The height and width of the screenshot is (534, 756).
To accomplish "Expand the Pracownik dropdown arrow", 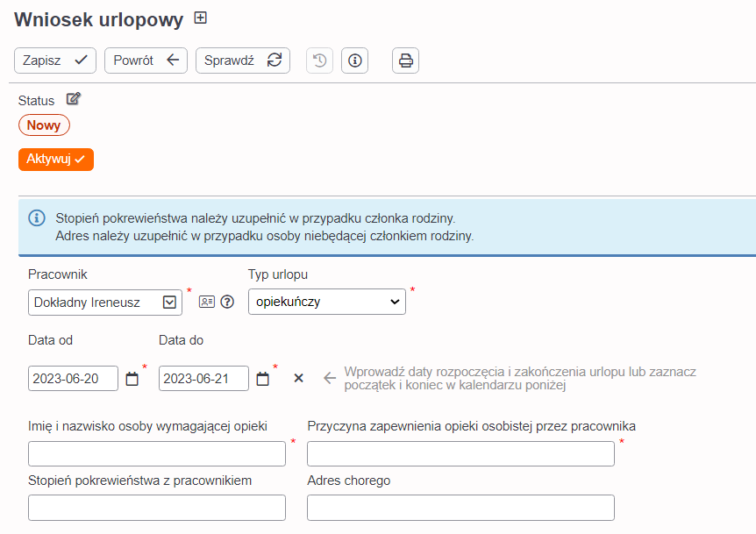I will point(169,303).
